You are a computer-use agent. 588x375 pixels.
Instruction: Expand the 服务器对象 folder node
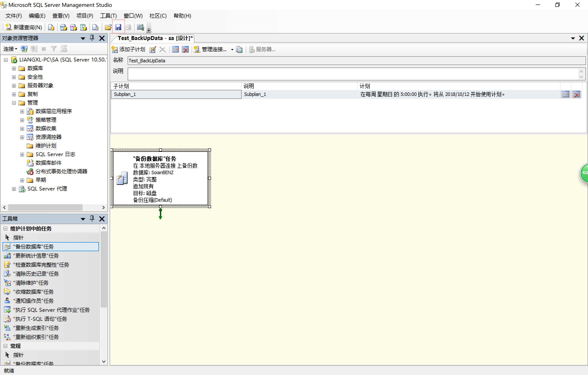pyautogui.click(x=14, y=86)
